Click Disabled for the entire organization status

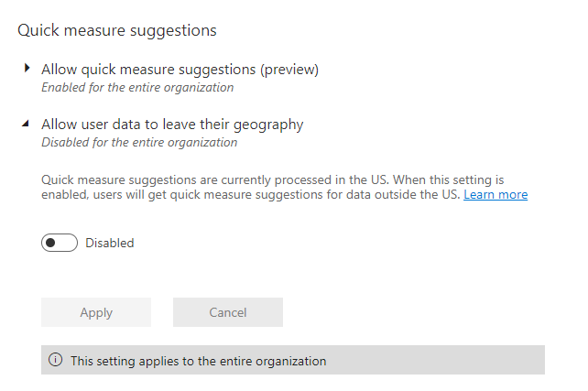point(139,143)
